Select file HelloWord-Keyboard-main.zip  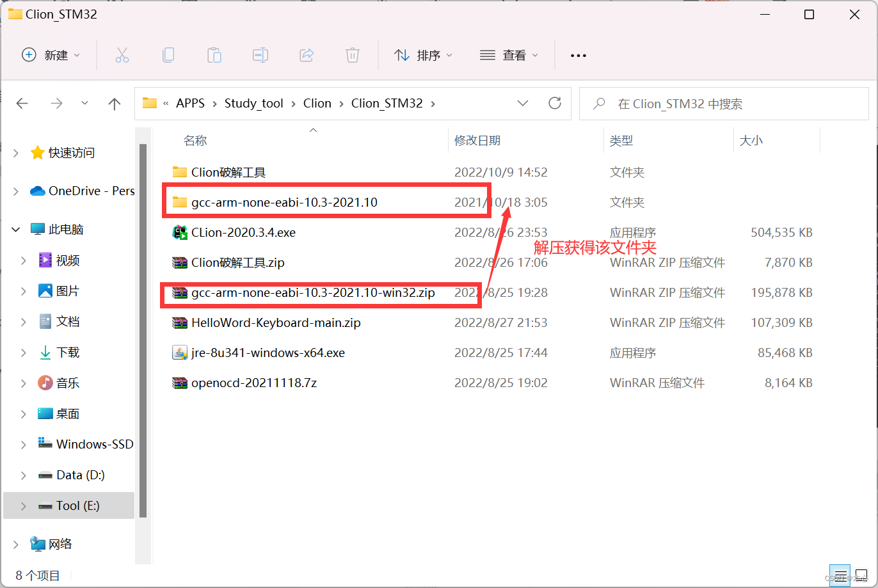[276, 322]
